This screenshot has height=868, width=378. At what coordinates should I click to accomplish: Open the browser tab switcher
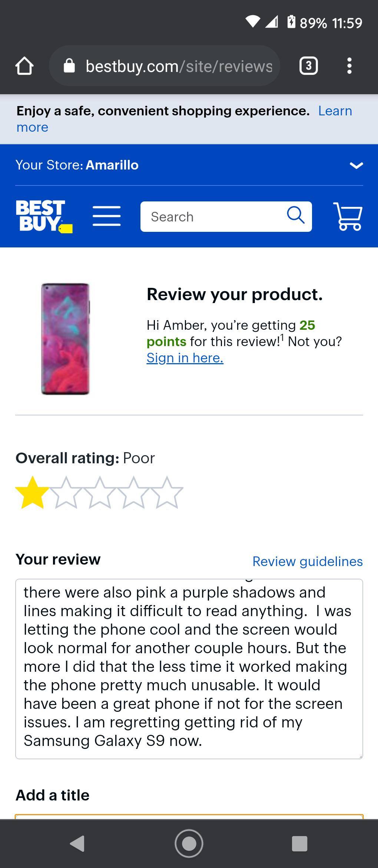tap(308, 66)
